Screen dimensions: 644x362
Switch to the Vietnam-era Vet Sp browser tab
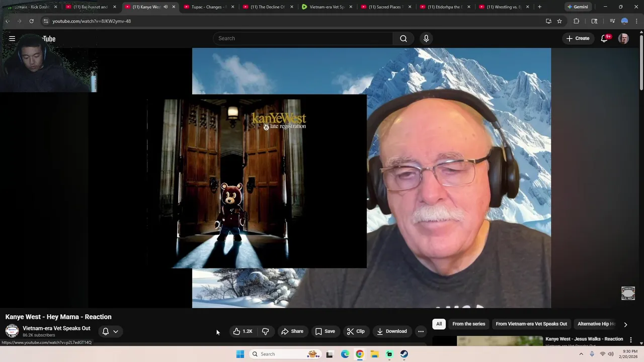(327, 7)
